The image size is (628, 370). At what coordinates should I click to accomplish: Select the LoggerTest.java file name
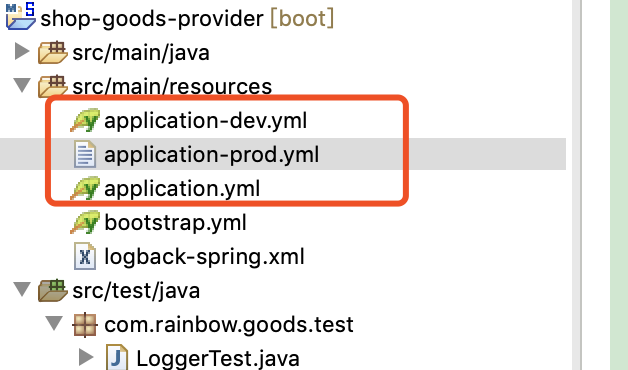click(218, 359)
